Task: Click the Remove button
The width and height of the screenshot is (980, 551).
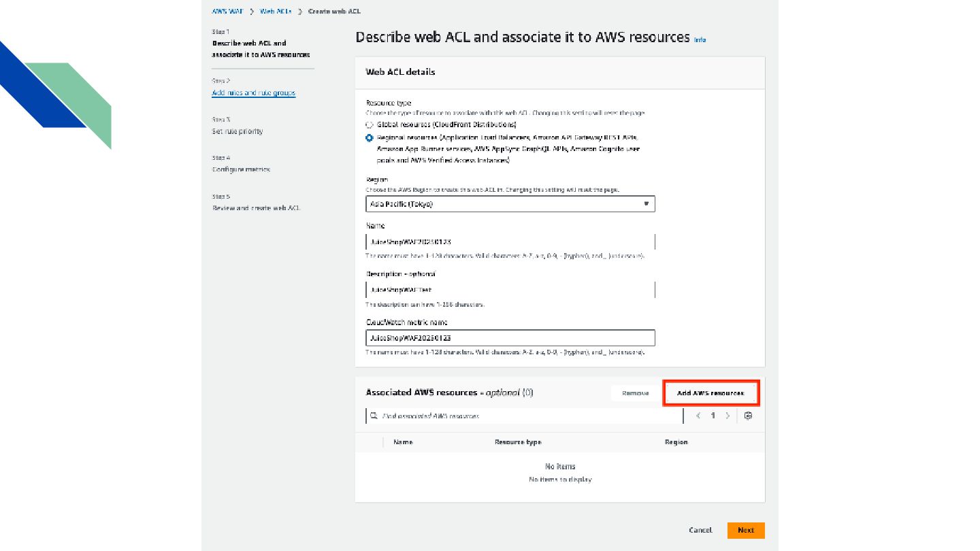Action: click(x=635, y=393)
